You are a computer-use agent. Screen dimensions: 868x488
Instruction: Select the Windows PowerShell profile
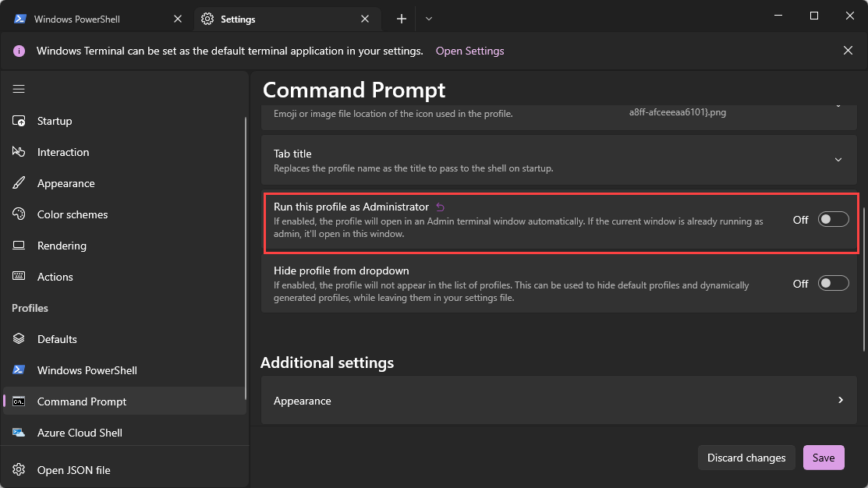[x=86, y=370]
